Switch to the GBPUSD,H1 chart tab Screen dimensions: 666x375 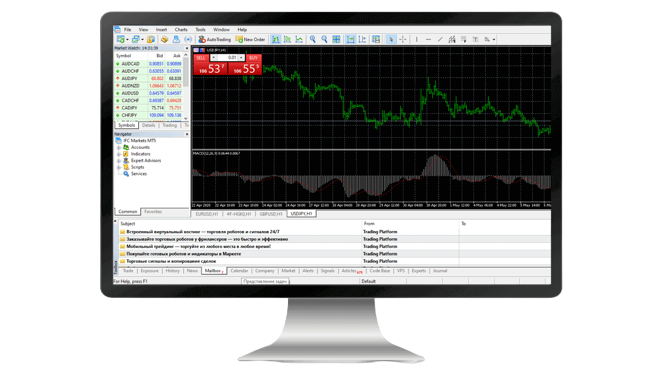(x=271, y=214)
